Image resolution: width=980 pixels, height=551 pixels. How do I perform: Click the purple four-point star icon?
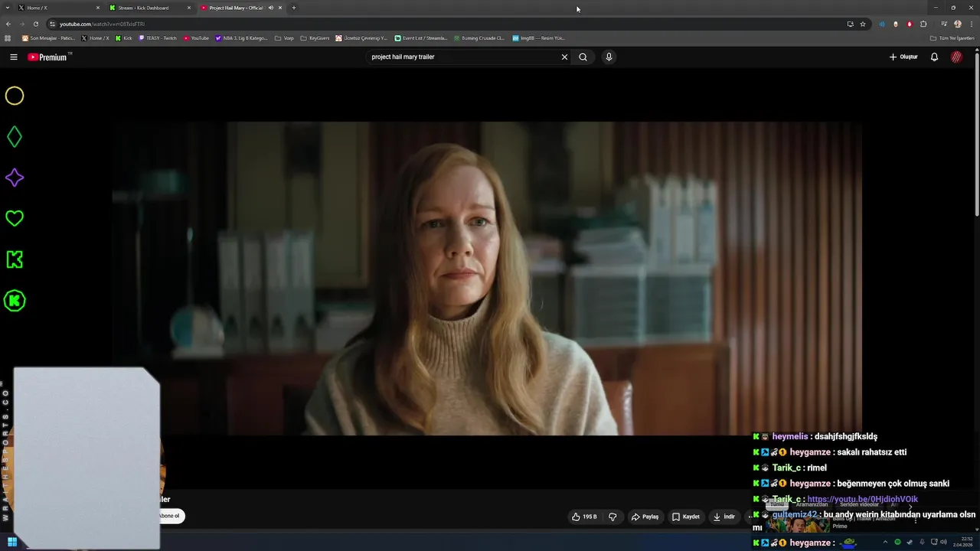[x=15, y=178]
